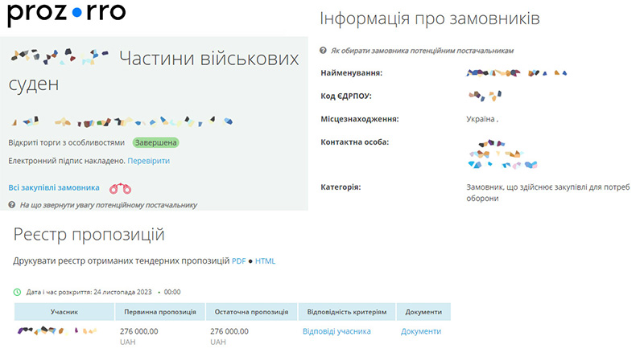Click the red binoculars icon
Viewport: 644px width, 357px height.
(121, 189)
